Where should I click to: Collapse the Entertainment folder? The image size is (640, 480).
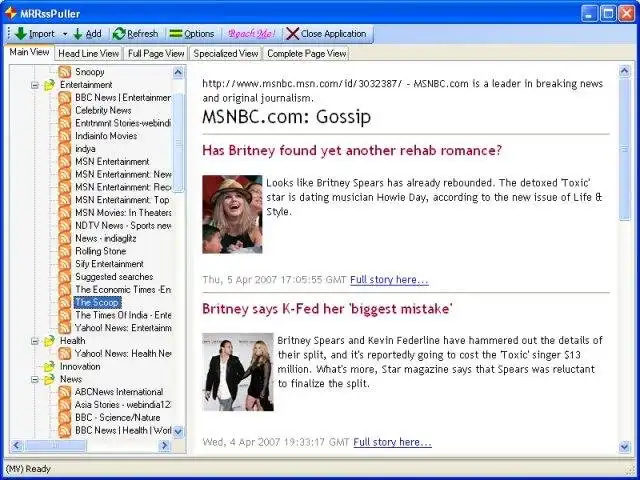coord(35,85)
